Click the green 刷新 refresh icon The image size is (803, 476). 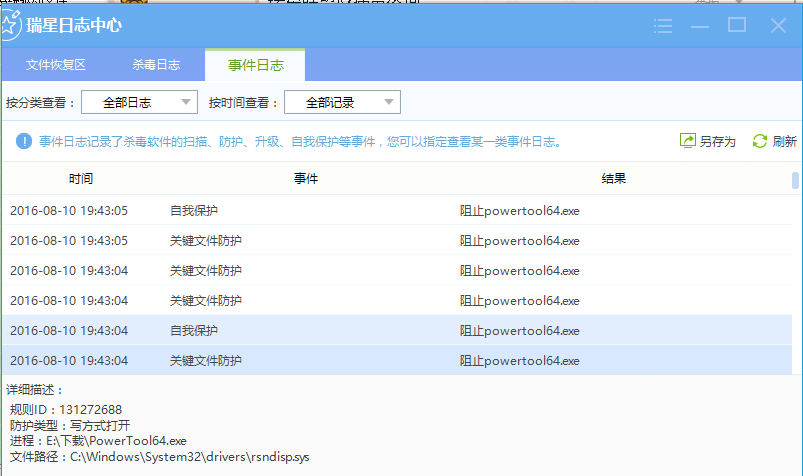coord(759,141)
